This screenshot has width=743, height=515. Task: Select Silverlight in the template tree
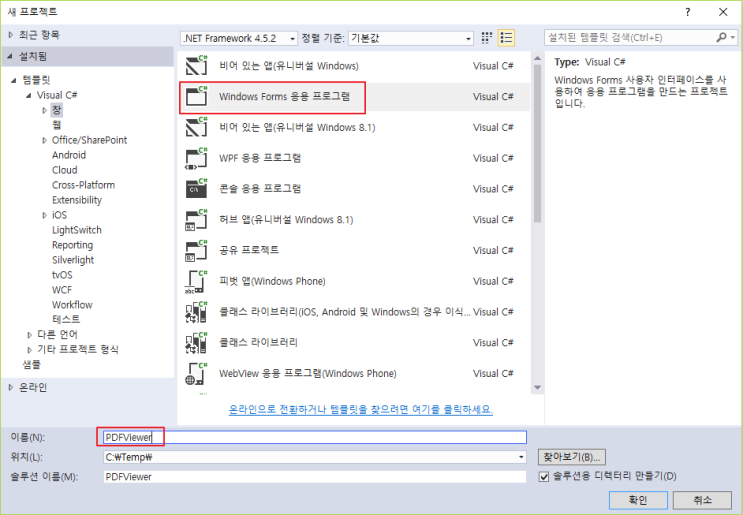tap(73, 260)
